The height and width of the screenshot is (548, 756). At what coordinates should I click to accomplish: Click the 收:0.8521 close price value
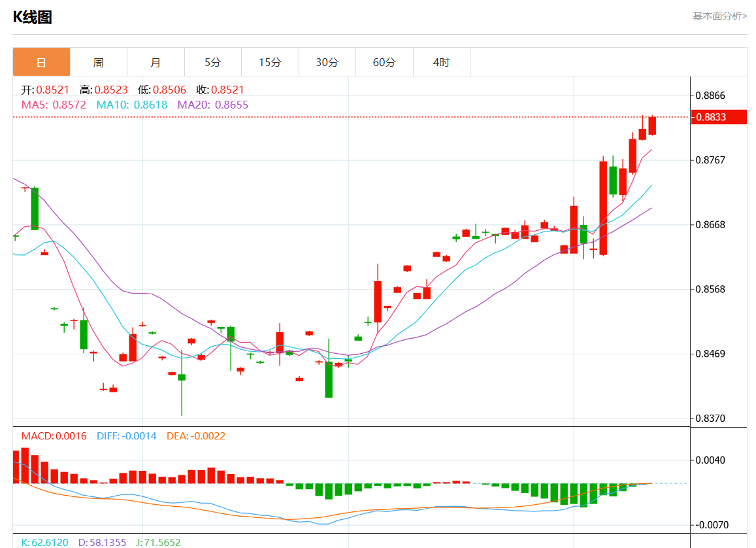(x=220, y=90)
